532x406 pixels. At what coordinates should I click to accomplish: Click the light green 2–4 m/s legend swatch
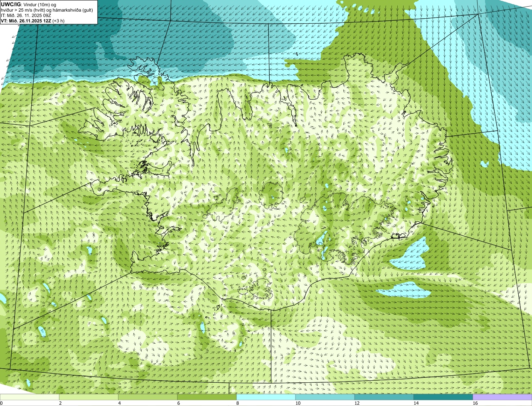89,397
